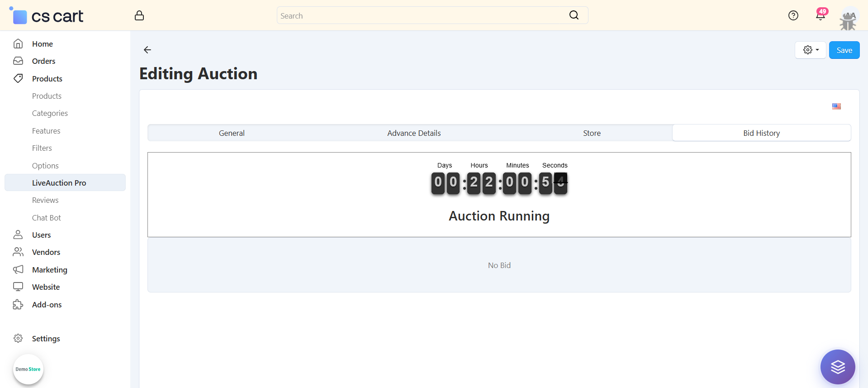Switch to the General tab
The width and height of the screenshot is (868, 388).
click(232, 133)
